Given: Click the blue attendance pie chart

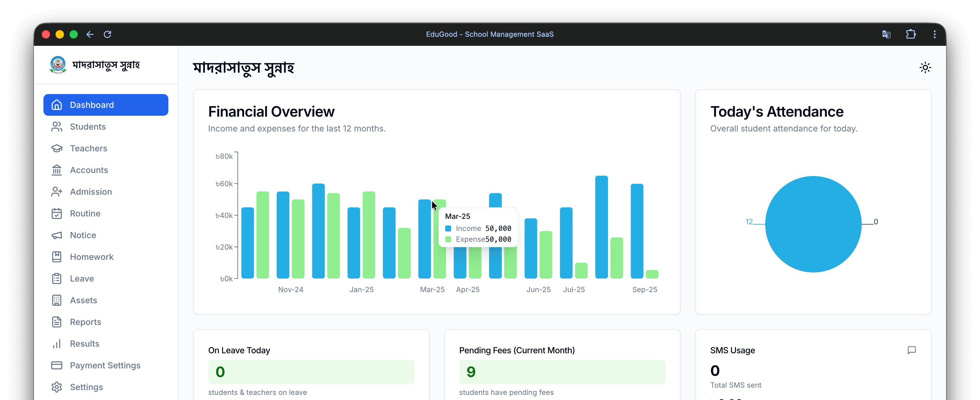Looking at the screenshot, I should tap(813, 224).
